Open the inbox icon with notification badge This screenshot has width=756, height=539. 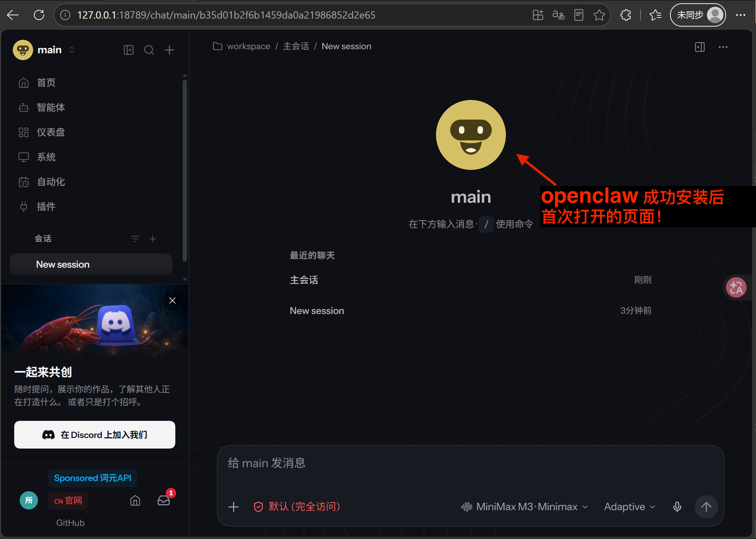click(x=164, y=501)
